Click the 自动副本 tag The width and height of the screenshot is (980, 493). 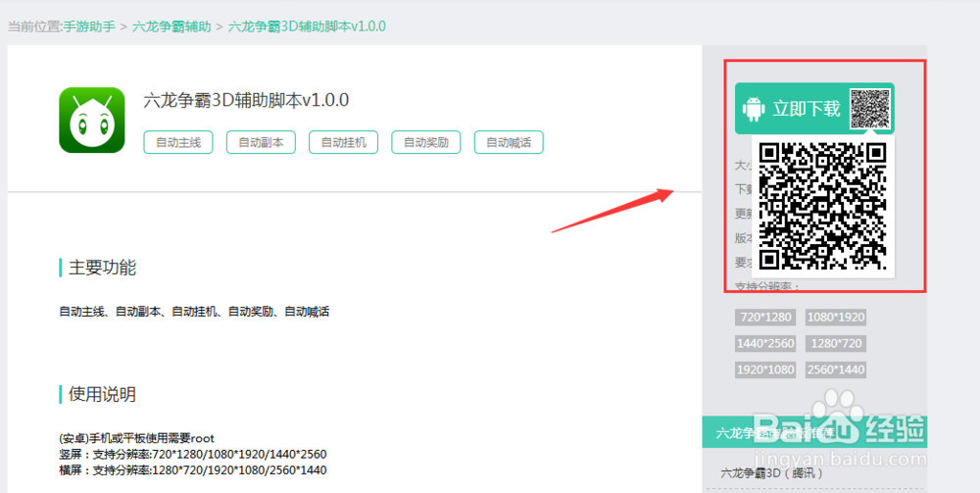261,142
